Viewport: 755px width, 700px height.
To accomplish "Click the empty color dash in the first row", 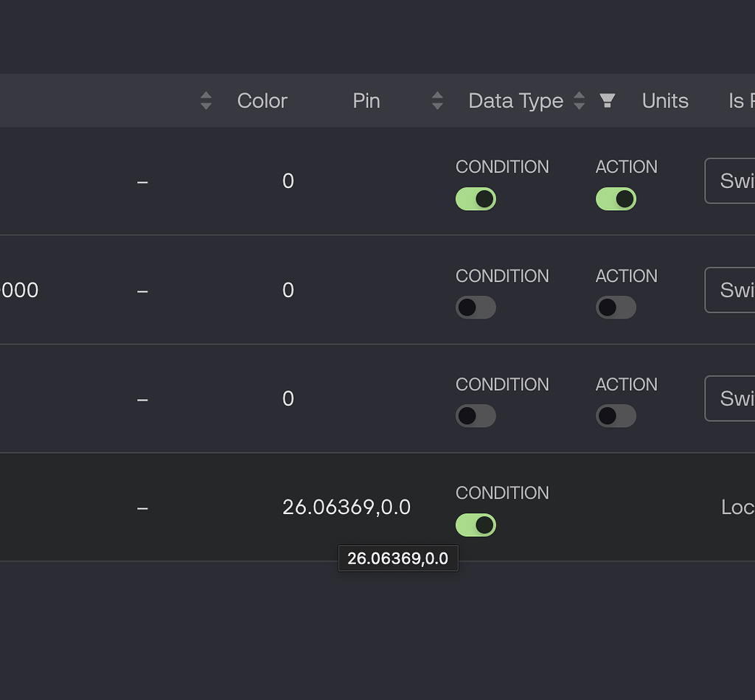I will [x=142, y=181].
